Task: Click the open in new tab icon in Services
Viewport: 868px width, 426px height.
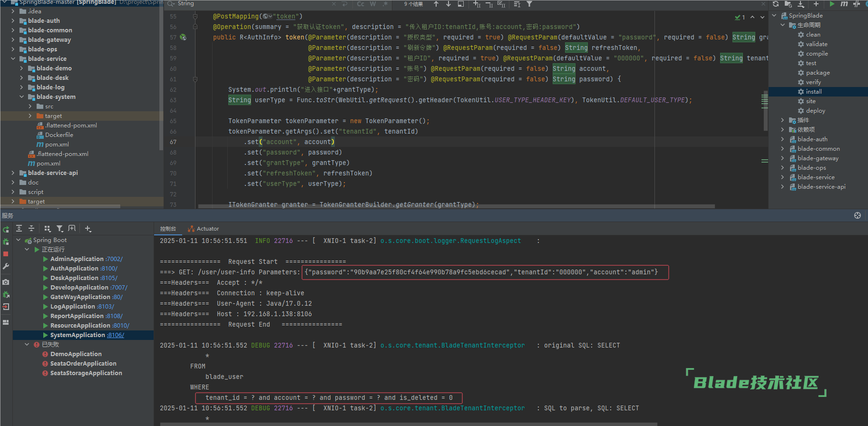Action: [x=72, y=229]
